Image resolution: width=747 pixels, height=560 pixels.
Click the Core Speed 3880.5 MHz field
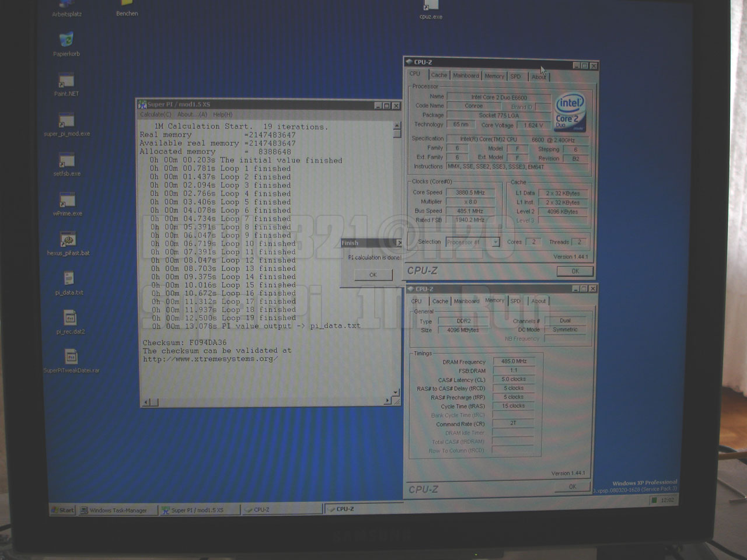470,192
